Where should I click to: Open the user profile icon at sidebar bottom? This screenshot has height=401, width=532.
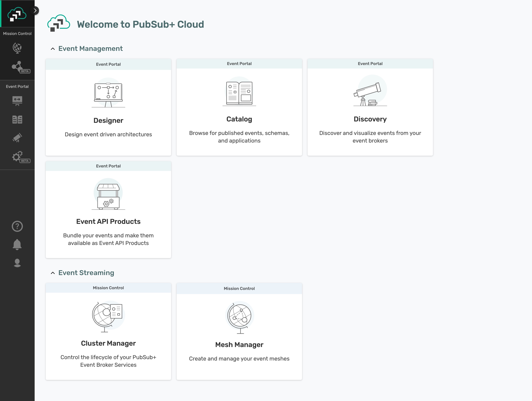[17, 263]
